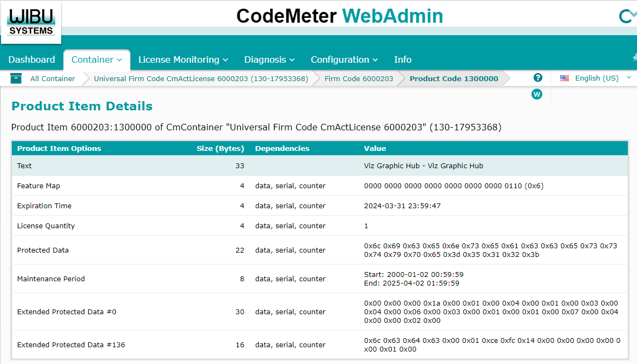Click the US flag icon

pyautogui.click(x=564, y=78)
